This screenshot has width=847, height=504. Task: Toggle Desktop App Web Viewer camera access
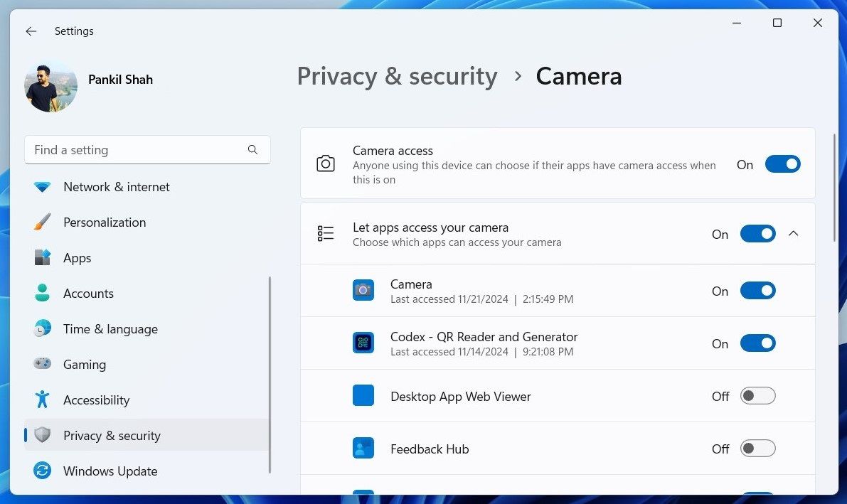point(758,396)
